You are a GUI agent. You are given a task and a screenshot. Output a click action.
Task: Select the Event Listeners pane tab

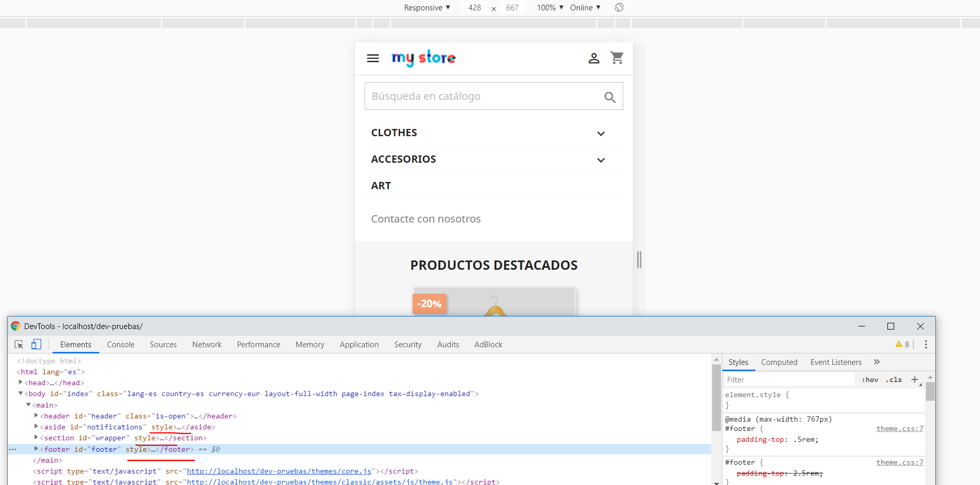[x=836, y=362]
